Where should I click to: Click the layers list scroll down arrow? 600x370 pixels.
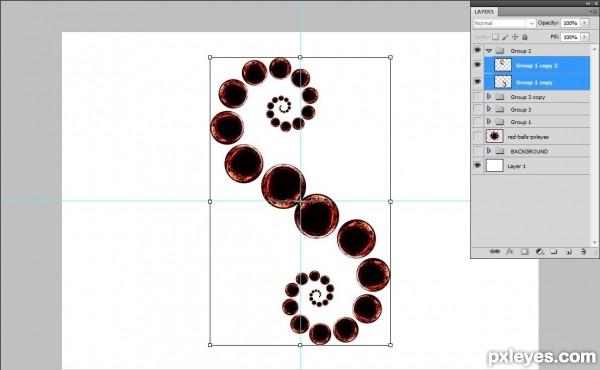click(x=594, y=242)
